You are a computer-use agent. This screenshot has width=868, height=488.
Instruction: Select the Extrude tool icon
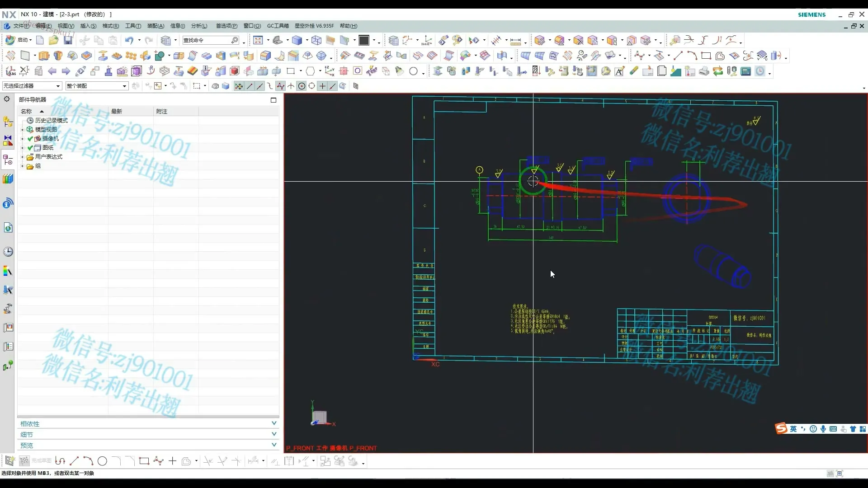(x=44, y=56)
